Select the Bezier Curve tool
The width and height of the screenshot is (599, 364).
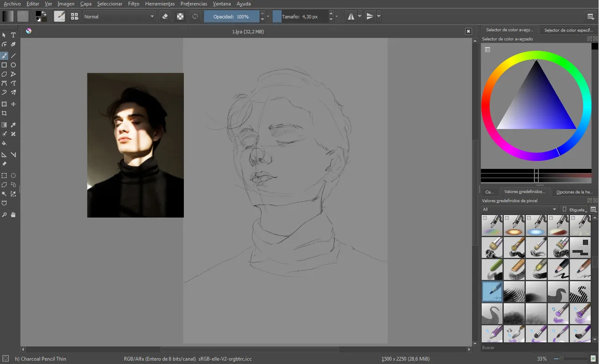coord(4,83)
